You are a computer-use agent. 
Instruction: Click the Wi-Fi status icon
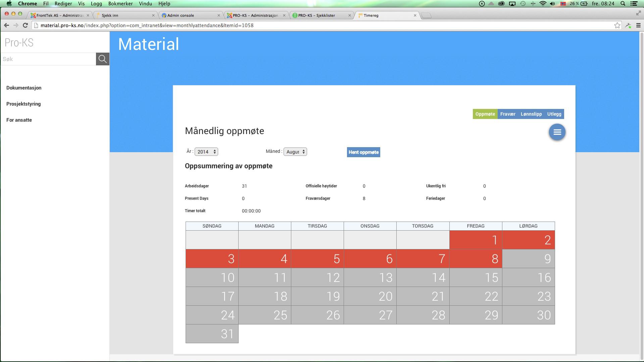[543, 4]
